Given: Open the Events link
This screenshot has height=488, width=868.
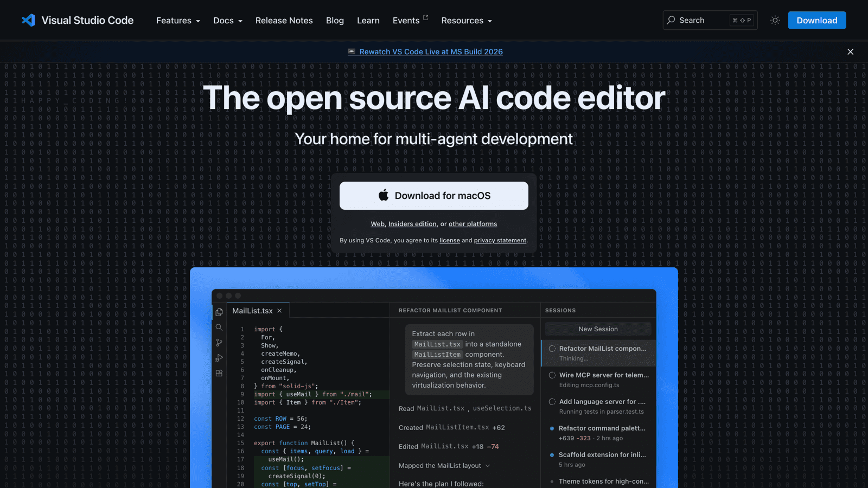Looking at the screenshot, I should (x=406, y=21).
